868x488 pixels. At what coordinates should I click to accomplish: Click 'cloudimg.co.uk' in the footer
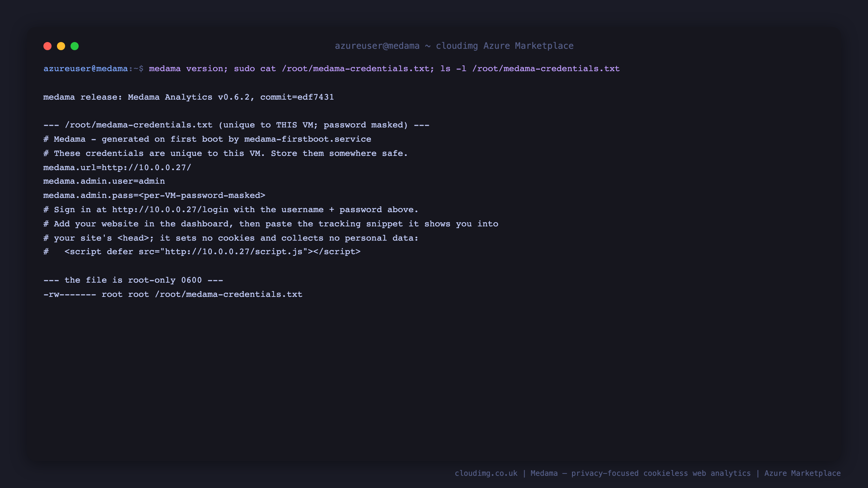486,473
